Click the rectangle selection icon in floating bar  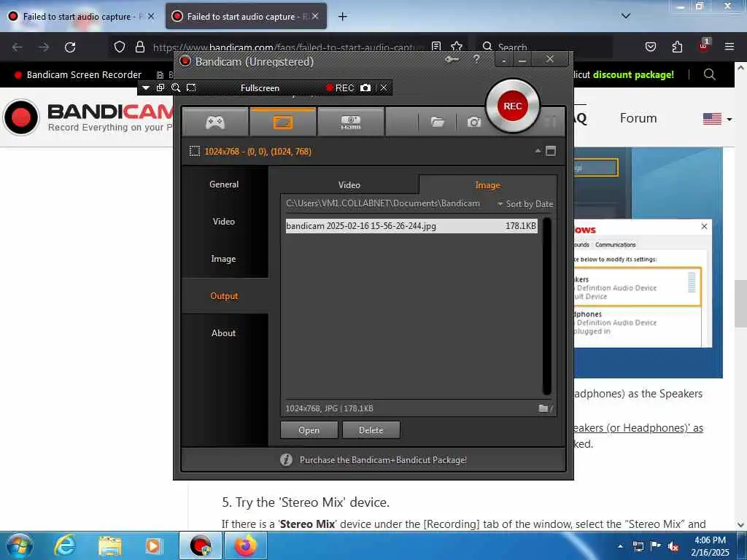(x=191, y=87)
